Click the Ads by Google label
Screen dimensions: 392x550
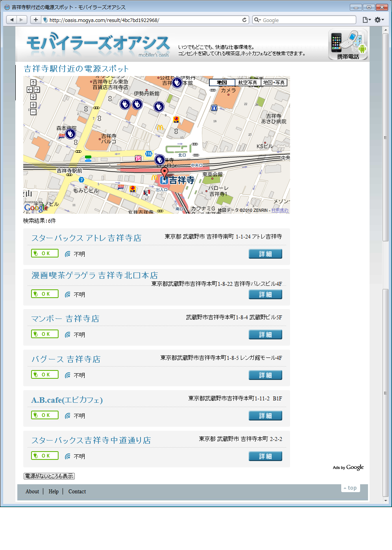tap(348, 467)
